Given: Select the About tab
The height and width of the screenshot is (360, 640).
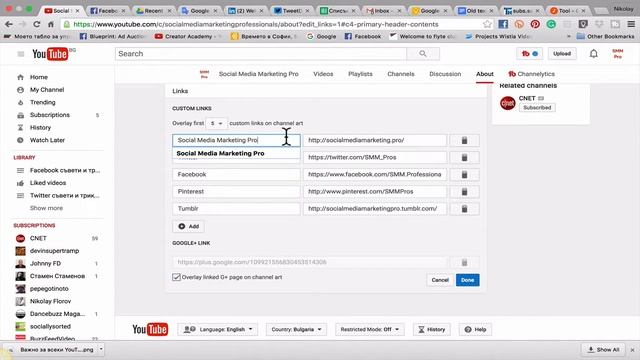Looking at the screenshot, I should 484,74.
